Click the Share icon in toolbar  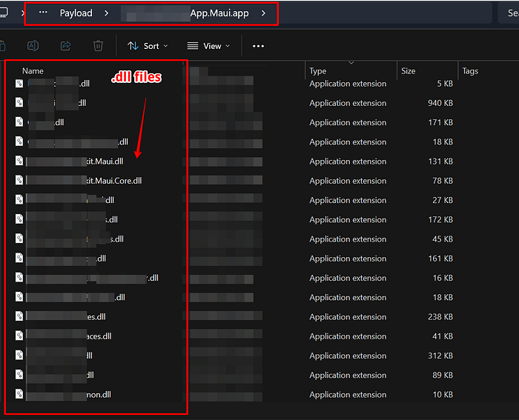(x=65, y=46)
